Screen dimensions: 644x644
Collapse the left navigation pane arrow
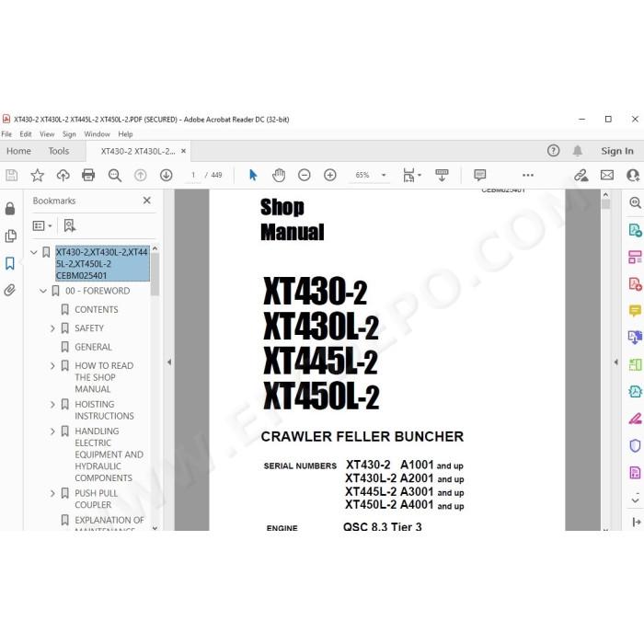click(x=169, y=362)
